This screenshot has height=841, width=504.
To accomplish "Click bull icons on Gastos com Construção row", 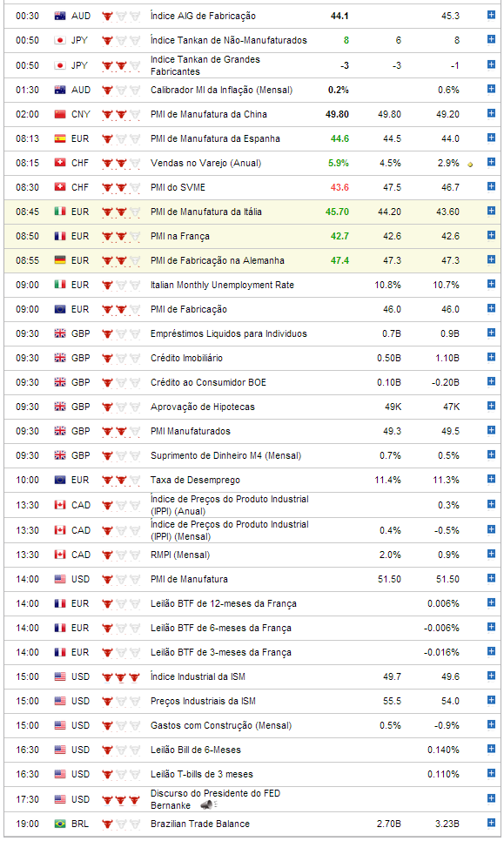I will (121, 726).
